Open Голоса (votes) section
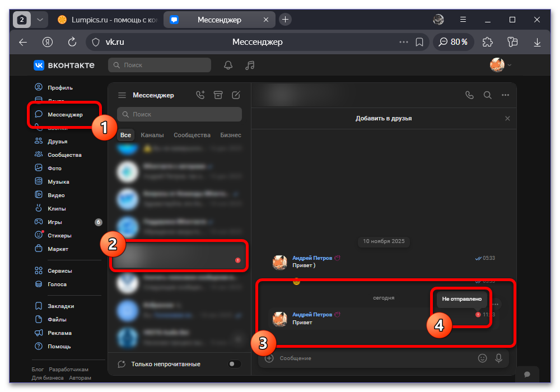 coord(50,284)
